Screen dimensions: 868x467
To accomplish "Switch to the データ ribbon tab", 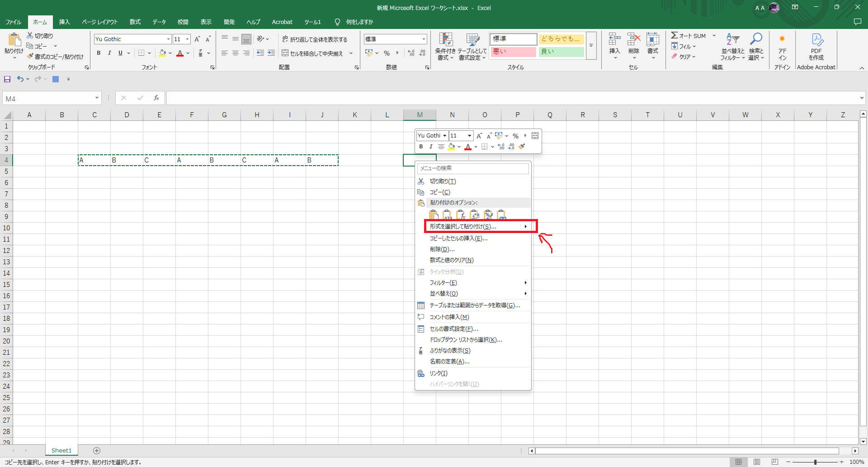I will pos(159,22).
